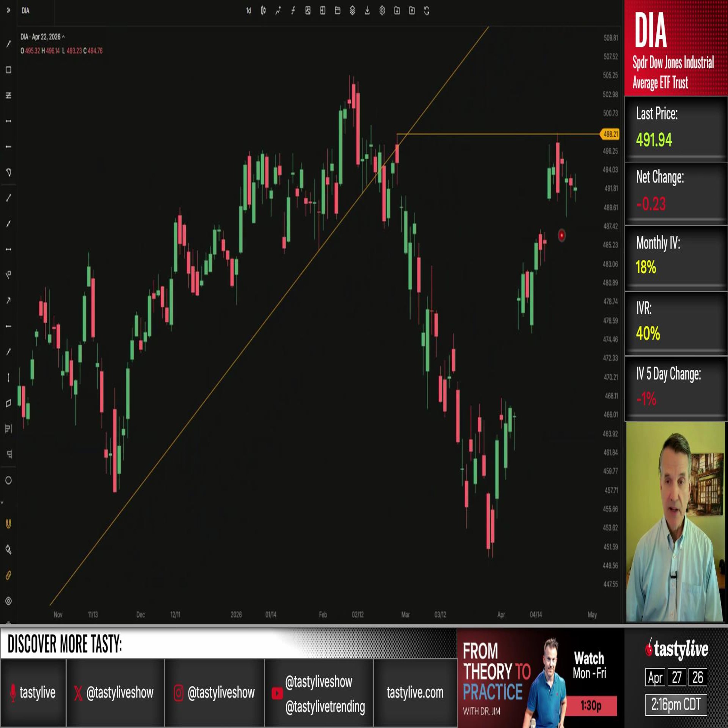Click the plain folder icon in top toolbar
The image size is (728, 728).
338,11
